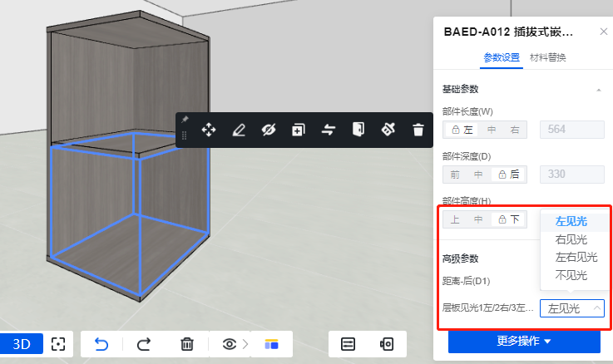
Task: Expand the visibility options chevron
Action: [245, 344]
